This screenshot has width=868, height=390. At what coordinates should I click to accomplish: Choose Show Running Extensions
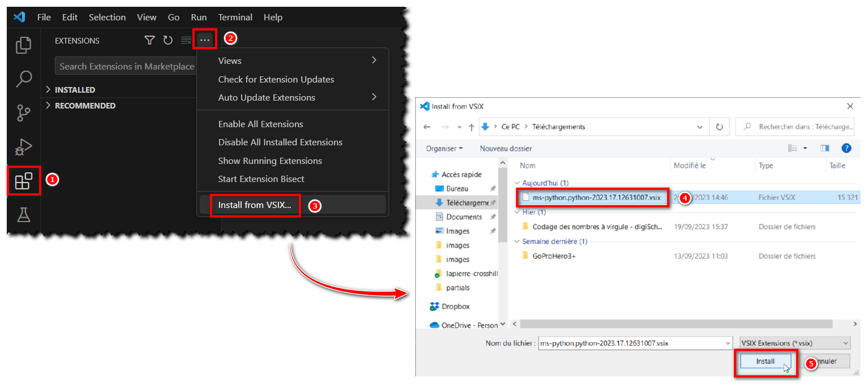tap(293, 161)
